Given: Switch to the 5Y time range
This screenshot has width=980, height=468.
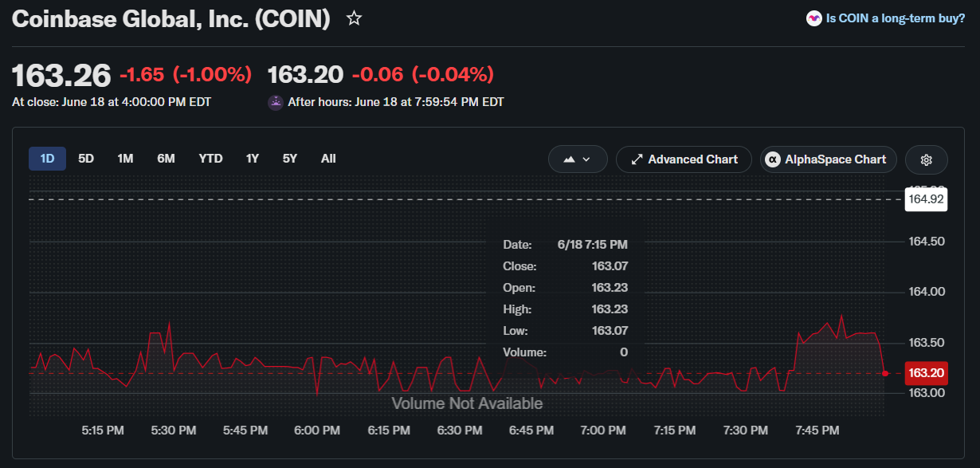Looking at the screenshot, I should pos(290,159).
